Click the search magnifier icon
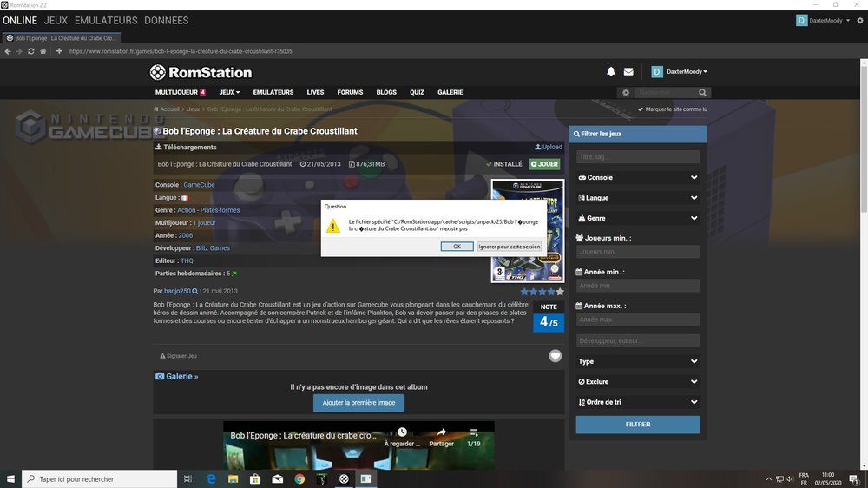868x488 pixels. tap(703, 92)
